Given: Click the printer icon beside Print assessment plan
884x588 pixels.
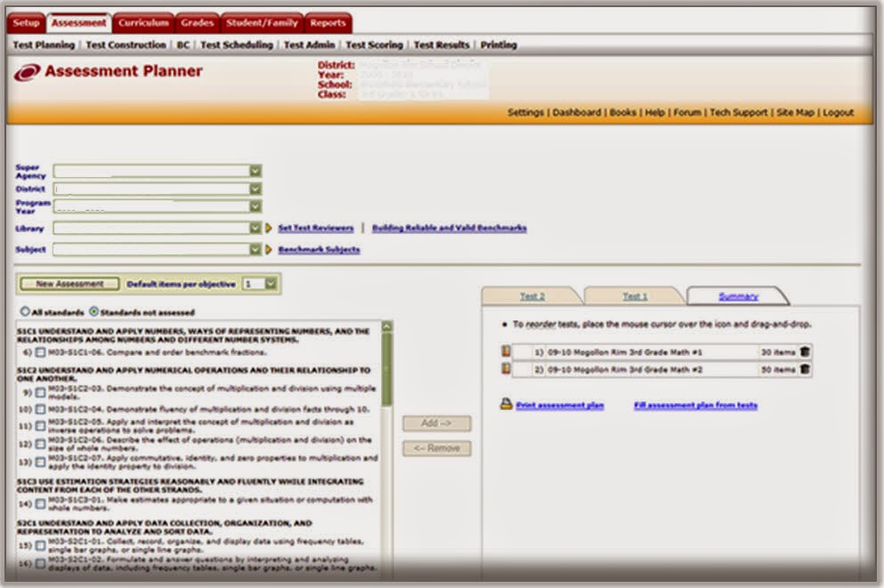Looking at the screenshot, I should point(506,406).
